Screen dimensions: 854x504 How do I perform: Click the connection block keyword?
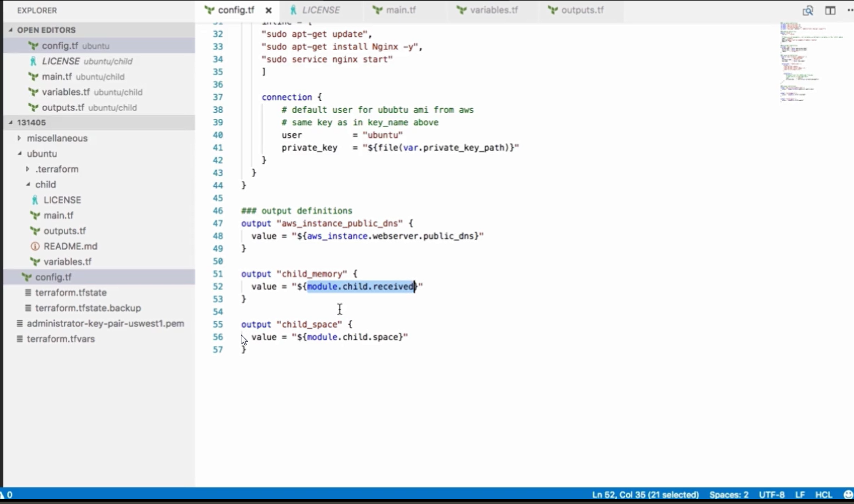[x=287, y=97]
